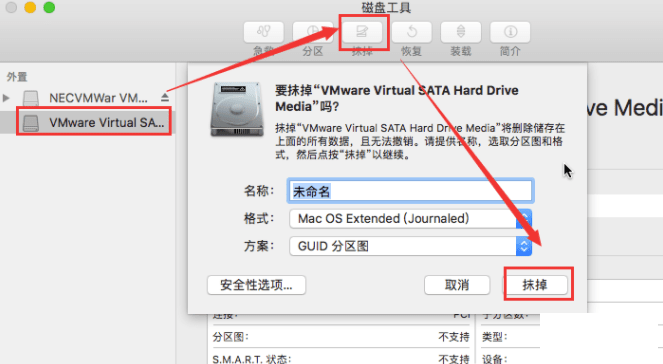Click the Restore (恢复) toolbar icon

(412, 32)
